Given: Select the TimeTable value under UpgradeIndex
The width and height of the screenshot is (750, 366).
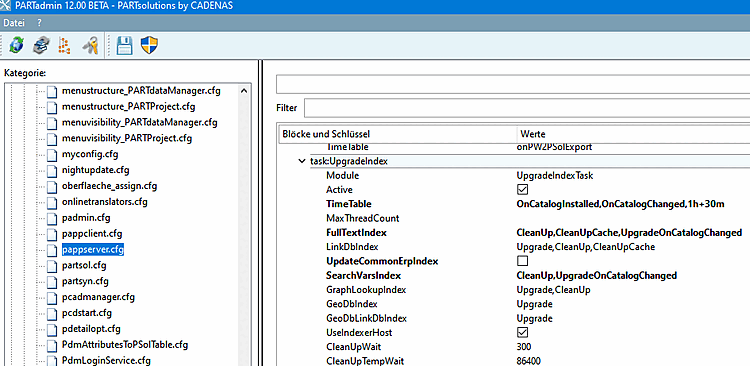Looking at the screenshot, I should 620,204.
